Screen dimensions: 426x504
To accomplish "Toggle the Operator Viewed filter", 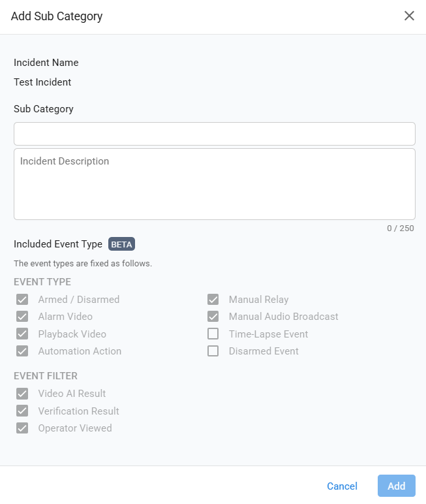I will tap(23, 428).
